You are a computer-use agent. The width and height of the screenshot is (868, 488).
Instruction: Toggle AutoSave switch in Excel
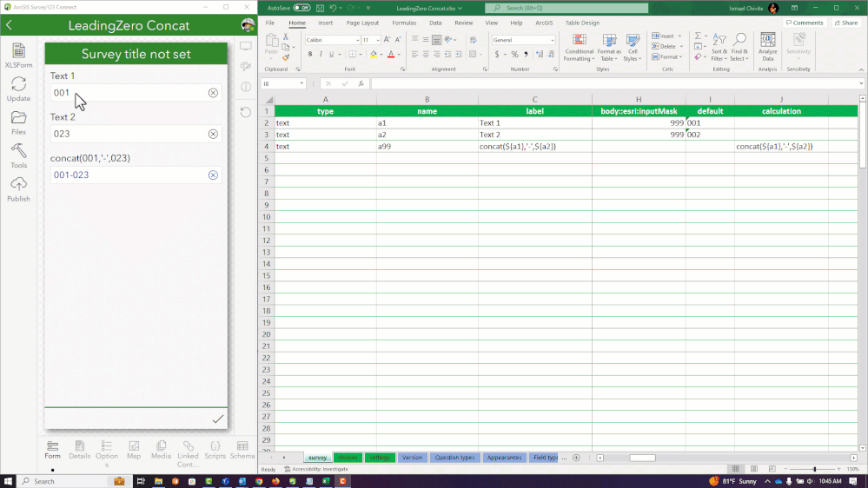pyautogui.click(x=301, y=8)
